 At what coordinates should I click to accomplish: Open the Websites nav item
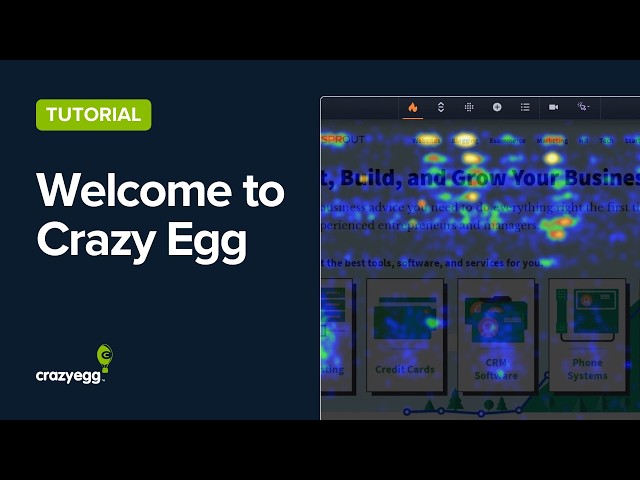426,141
